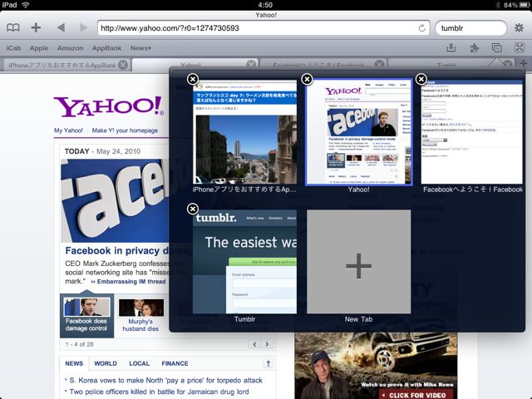Click the search field containing tumblr

(x=471, y=28)
